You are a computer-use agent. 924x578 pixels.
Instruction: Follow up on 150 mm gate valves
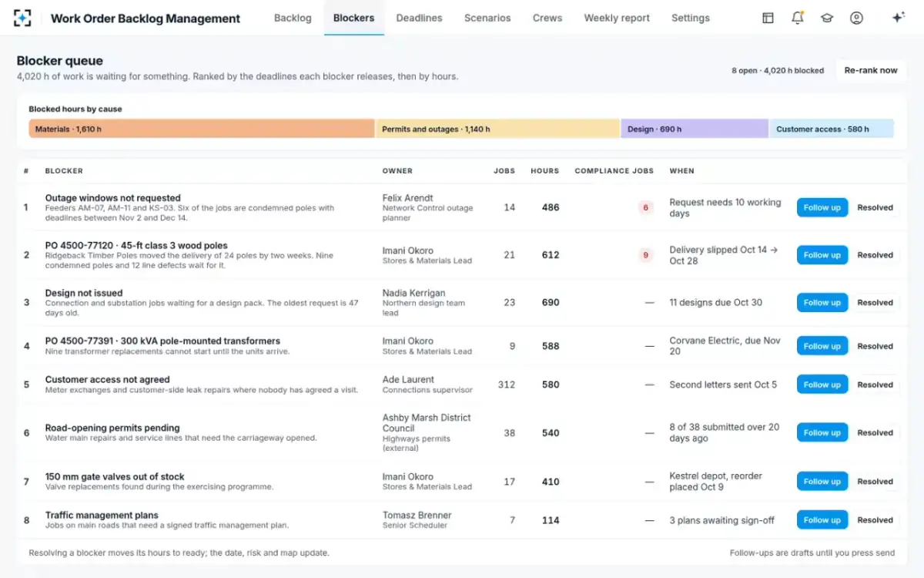pyautogui.click(x=822, y=482)
